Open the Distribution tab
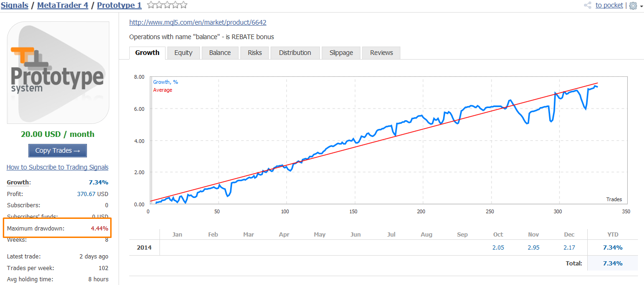Image resolution: width=644 pixels, height=285 pixels. 295,53
